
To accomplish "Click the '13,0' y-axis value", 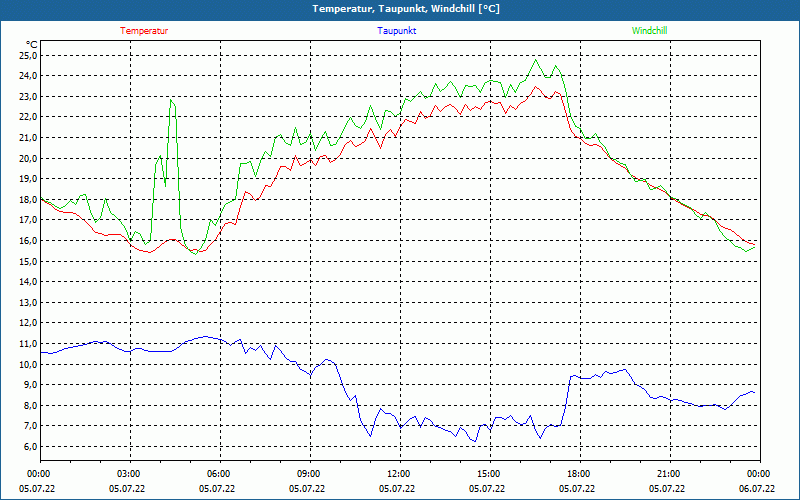I will (x=29, y=303).
